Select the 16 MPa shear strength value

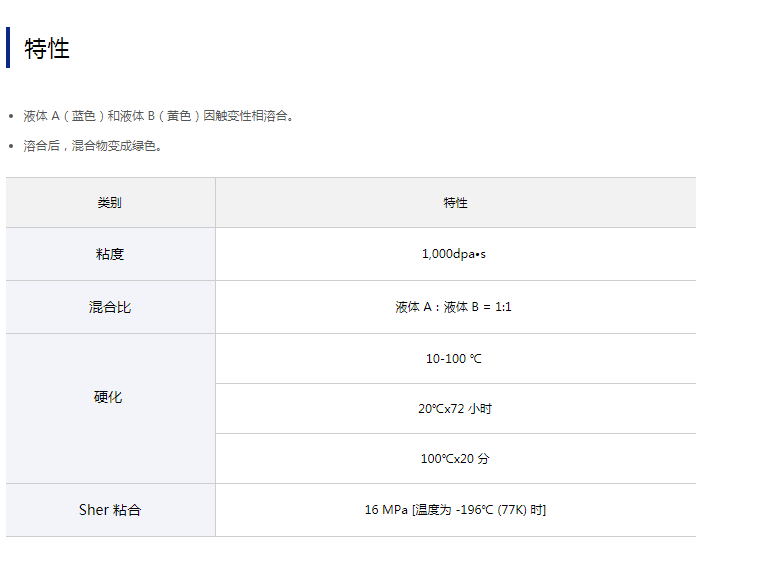(x=455, y=510)
